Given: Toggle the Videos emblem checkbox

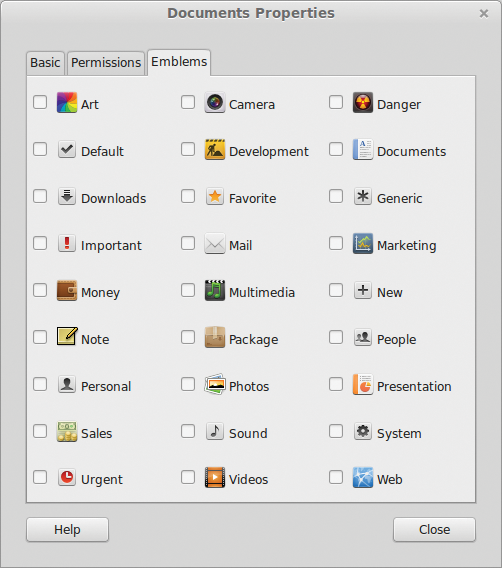Looking at the screenshot, I should (x=188, y=477).
